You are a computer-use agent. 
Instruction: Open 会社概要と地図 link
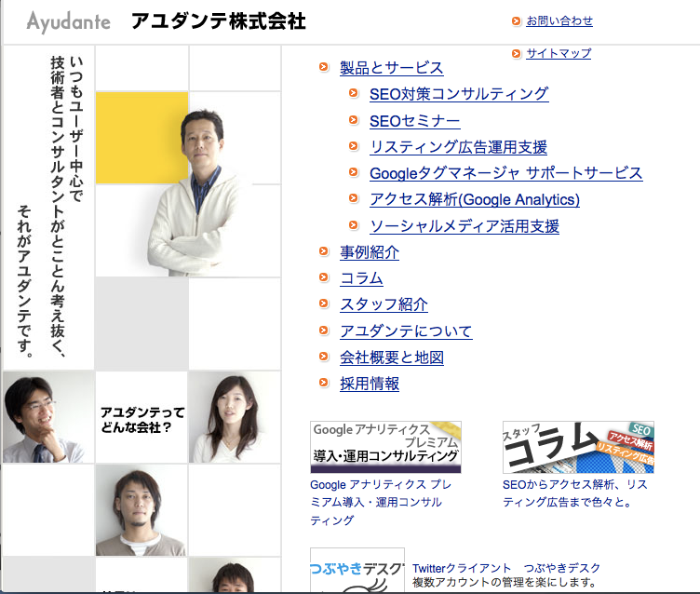pos(392,358)
